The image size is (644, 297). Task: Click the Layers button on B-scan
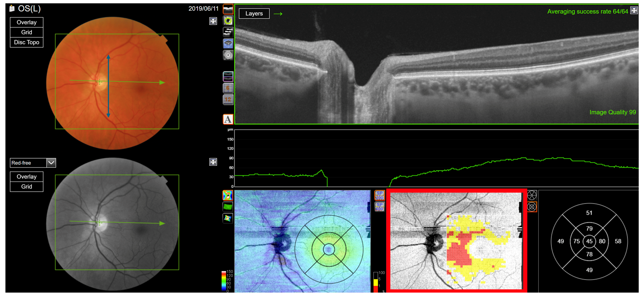click(254, 13)
